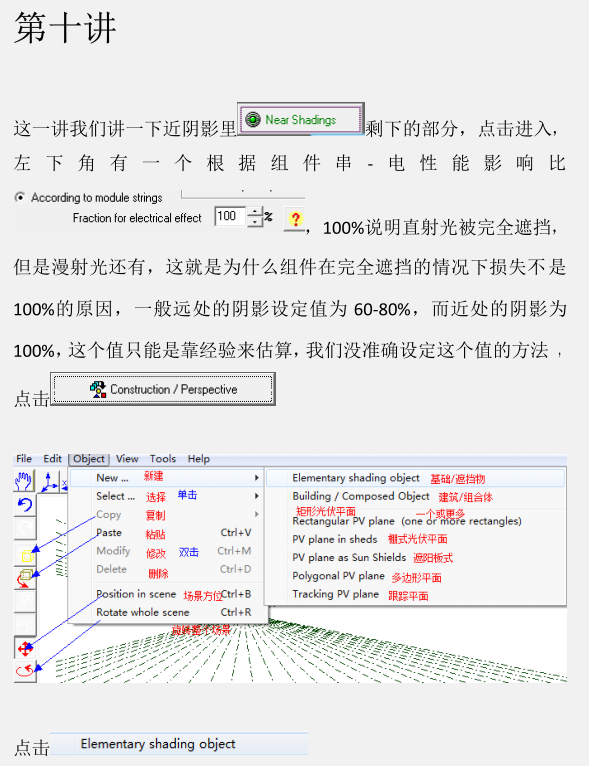Viewport: 589px width, 766px height.
Task: Expand the Copy submenu arrow
Action: (x=257, y=514)
